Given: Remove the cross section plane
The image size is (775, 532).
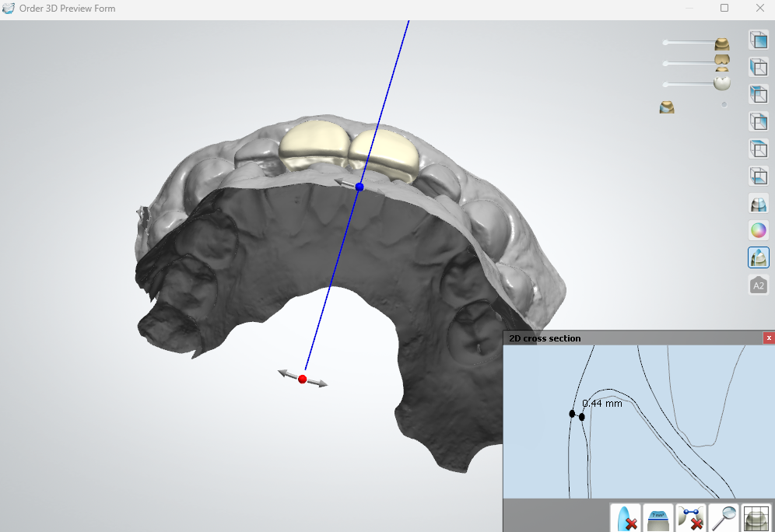Looking at the screenshot, I should [x=626, y=518].
